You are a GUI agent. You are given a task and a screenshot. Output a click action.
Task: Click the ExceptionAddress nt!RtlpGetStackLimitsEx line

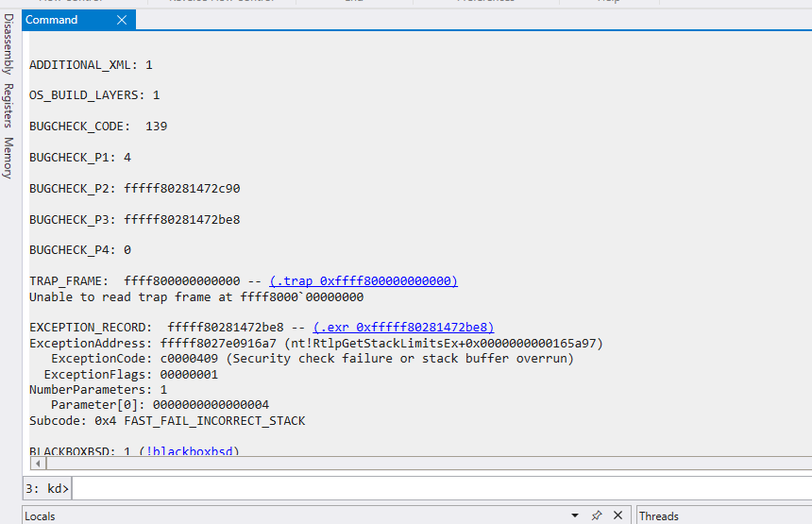316,344
